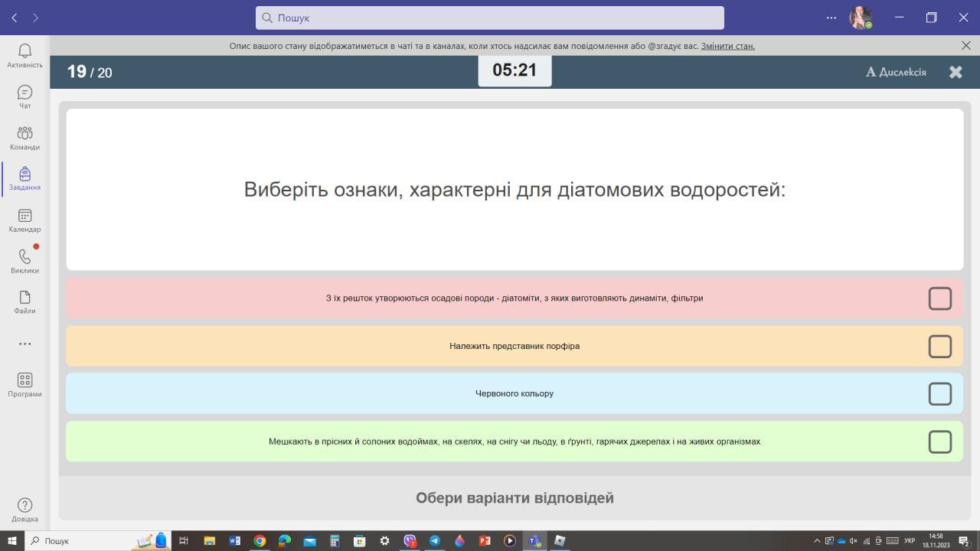Open Microsoft Word from the taskbar
The width and height of the screenshot is (980, 551).
coord(234,541)
